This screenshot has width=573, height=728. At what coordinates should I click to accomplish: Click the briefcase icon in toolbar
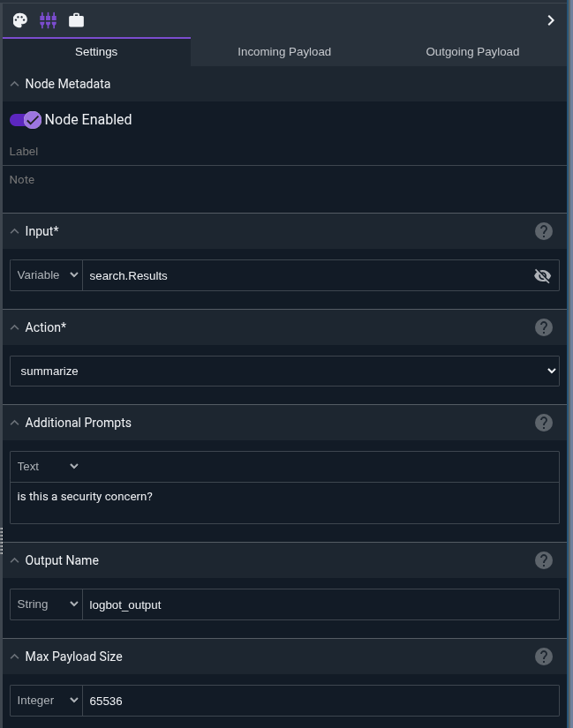(76, 19)
